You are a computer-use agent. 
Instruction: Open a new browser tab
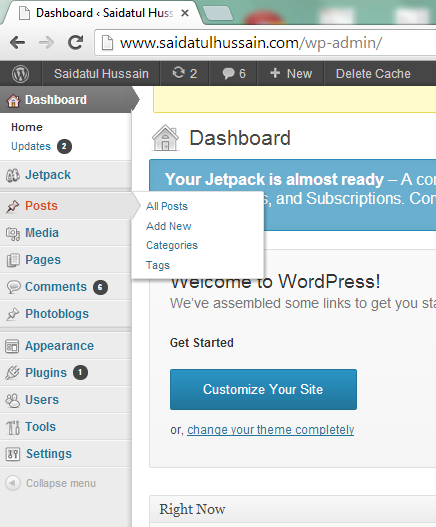coord(218,13)
